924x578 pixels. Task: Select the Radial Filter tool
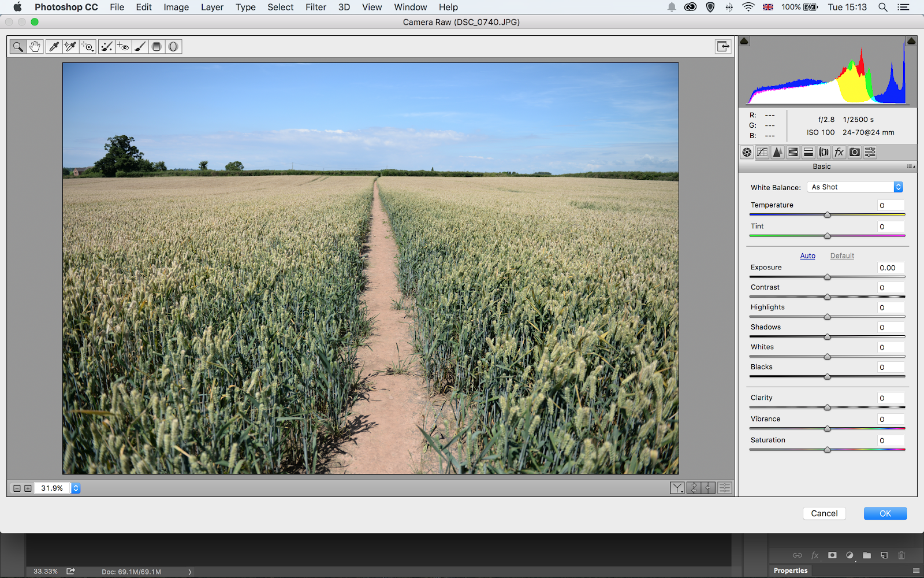pyautogui.click(x=173, y=47)
